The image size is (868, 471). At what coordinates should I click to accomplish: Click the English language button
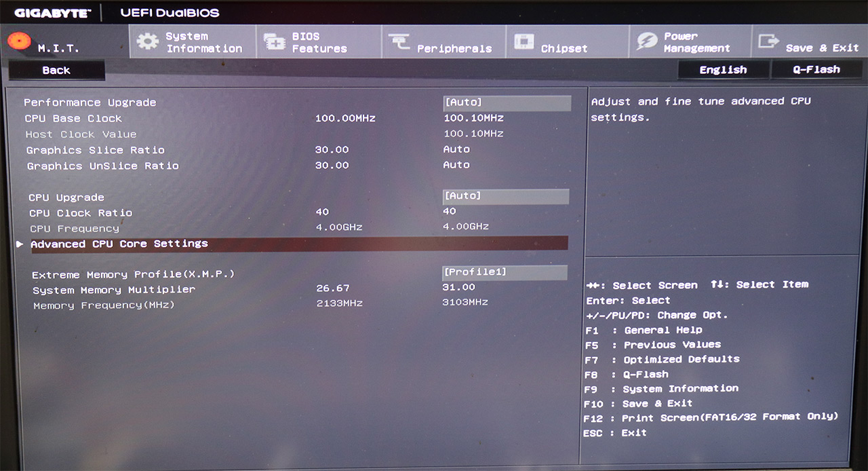[724, 70]
